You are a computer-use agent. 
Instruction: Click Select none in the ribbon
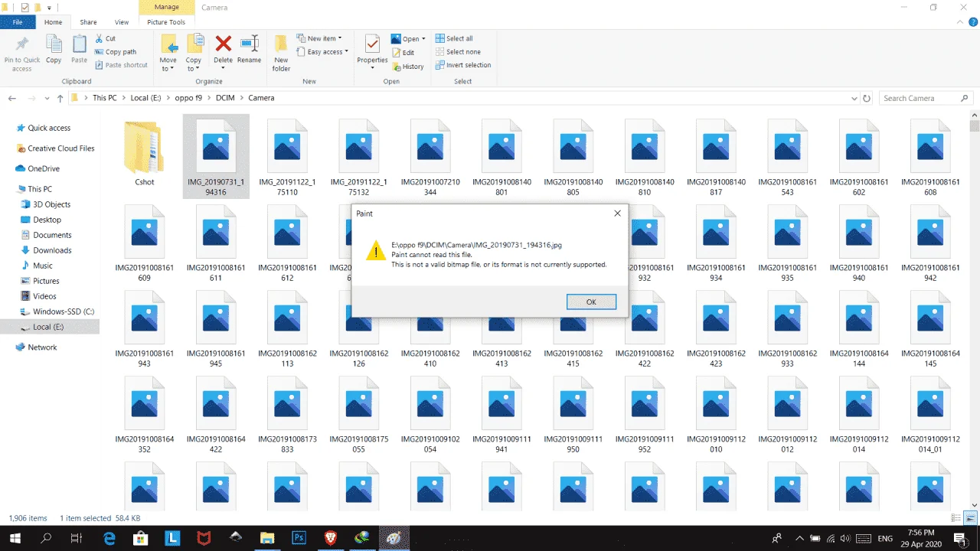(458, 52)
